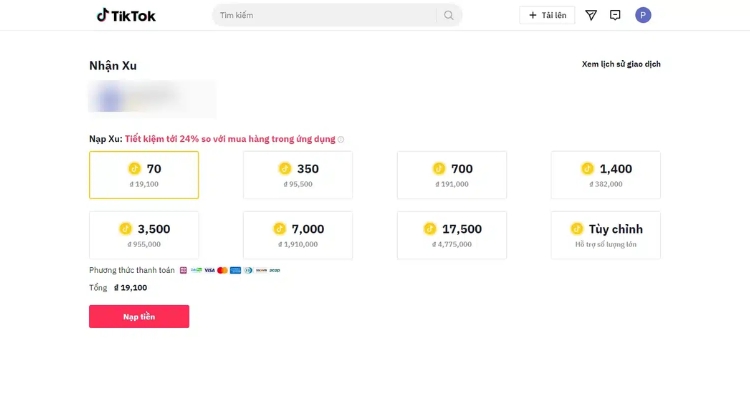Click the Visa payment icon
The image size is (750, 420).
click(209, 270)
